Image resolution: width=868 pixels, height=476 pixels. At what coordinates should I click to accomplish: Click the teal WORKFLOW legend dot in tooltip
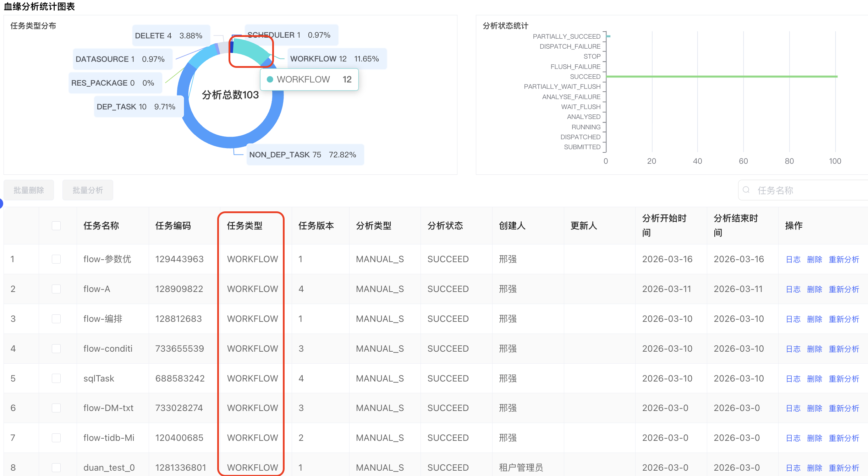click(270, 80)
